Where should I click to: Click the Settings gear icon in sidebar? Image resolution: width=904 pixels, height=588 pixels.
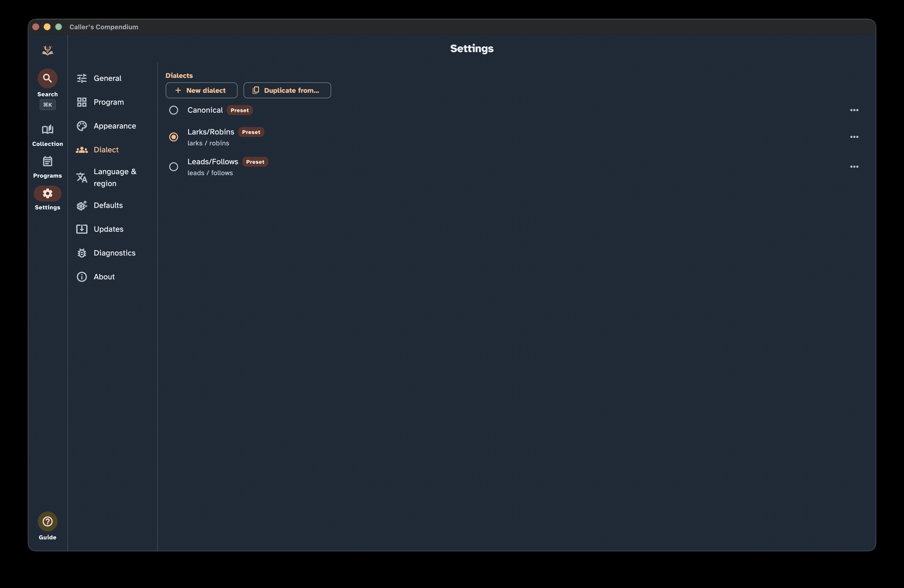47,193
